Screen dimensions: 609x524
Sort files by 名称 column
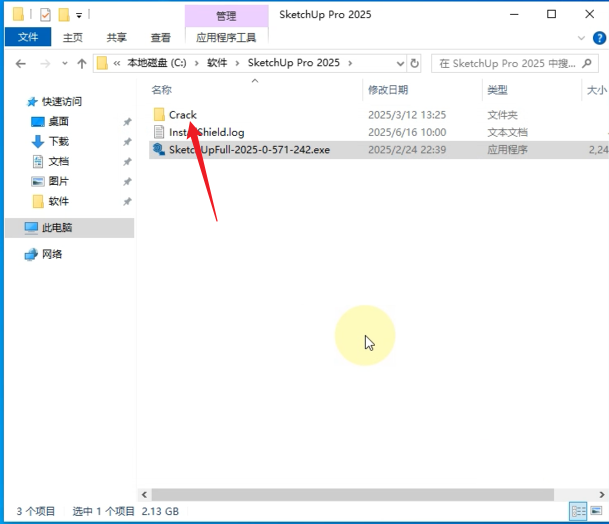[162, 90]
